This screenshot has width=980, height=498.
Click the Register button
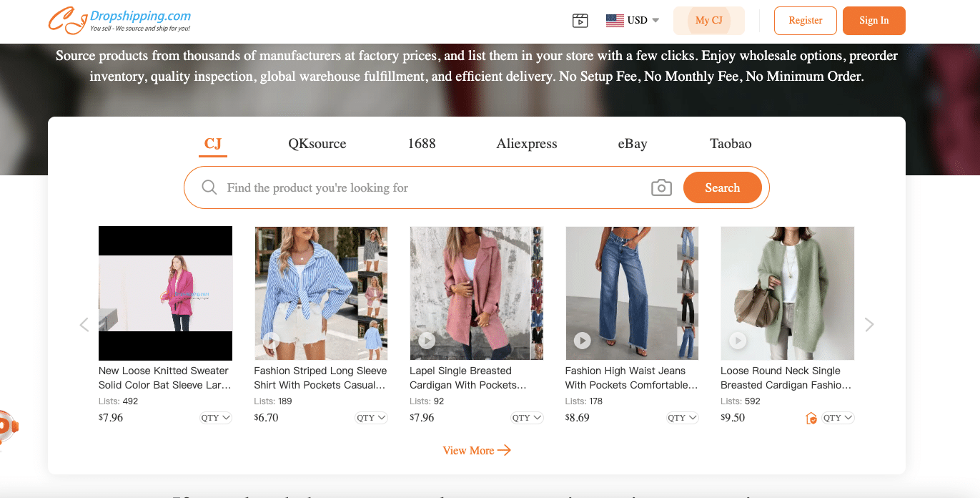pyautogui.click(x=805, y=20)
